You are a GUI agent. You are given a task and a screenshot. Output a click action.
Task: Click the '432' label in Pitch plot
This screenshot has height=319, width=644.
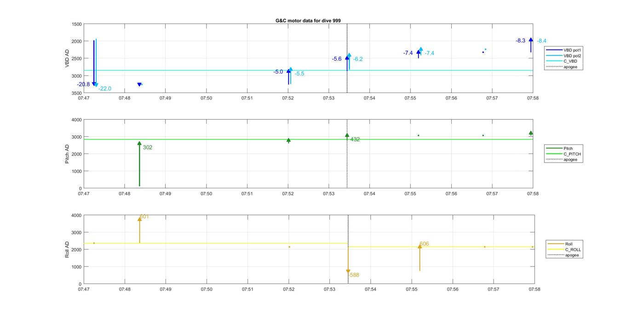(x=355, y=139)
